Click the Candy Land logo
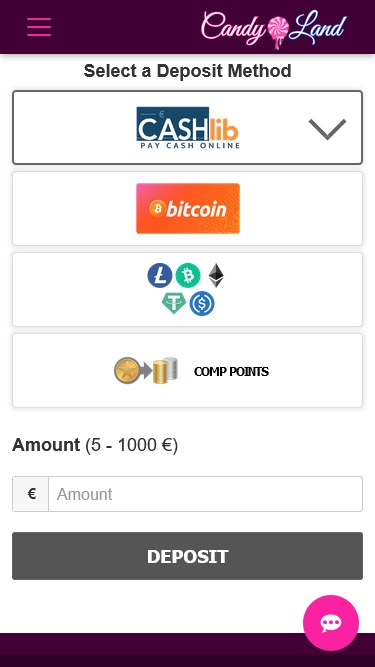This screenshot has width=375, height=667. coord(274,28)
